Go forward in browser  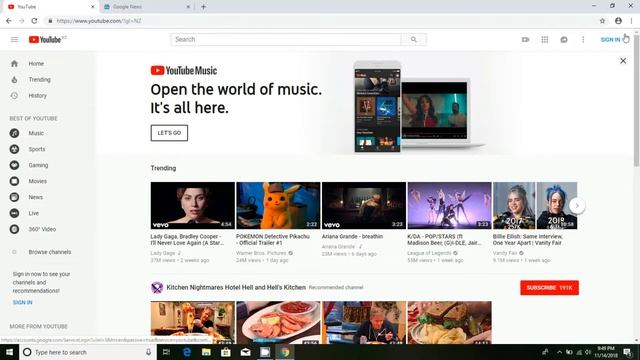click(21, 21)
